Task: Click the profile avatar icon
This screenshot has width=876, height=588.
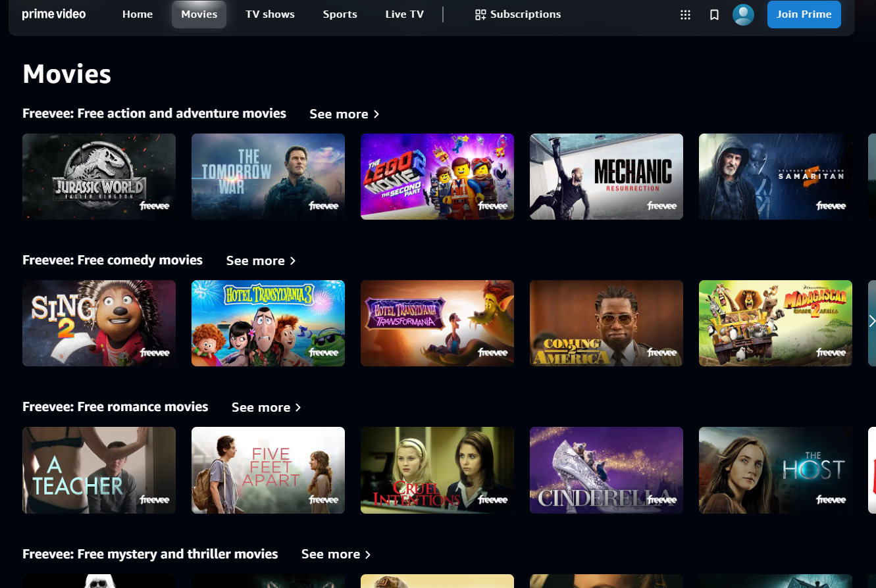Action: [743, 14]
